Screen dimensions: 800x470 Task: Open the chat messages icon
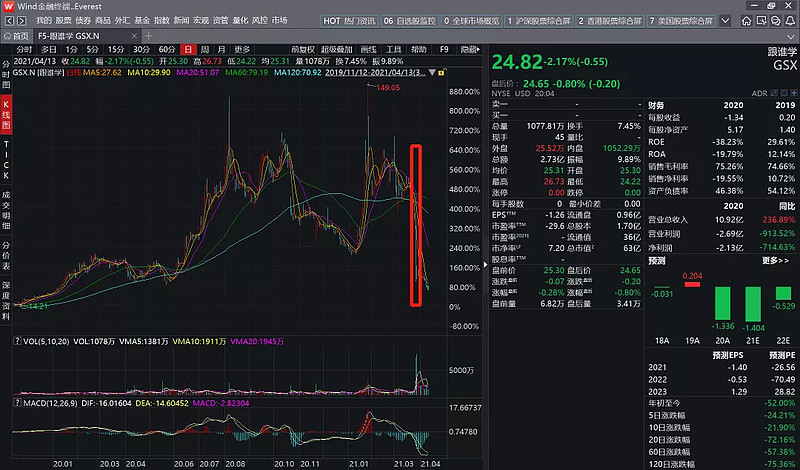click(776, 21)
